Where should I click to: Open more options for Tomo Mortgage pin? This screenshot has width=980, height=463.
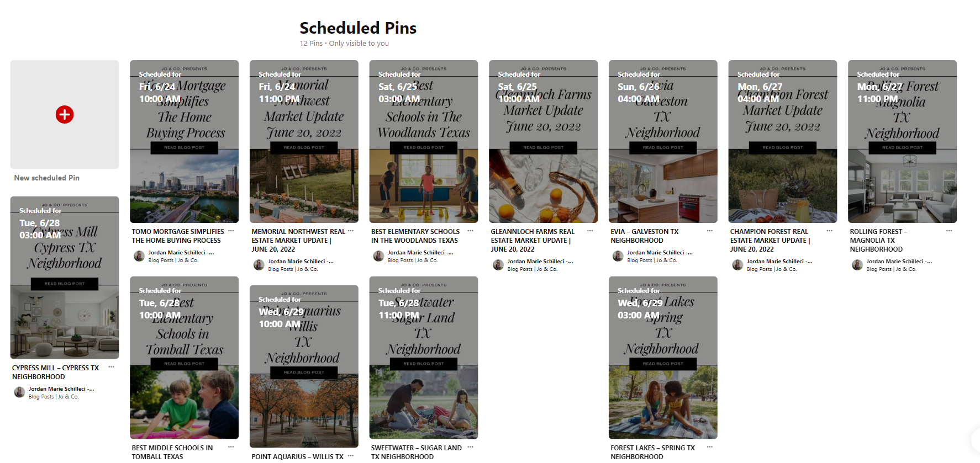[x=231, y=231]
